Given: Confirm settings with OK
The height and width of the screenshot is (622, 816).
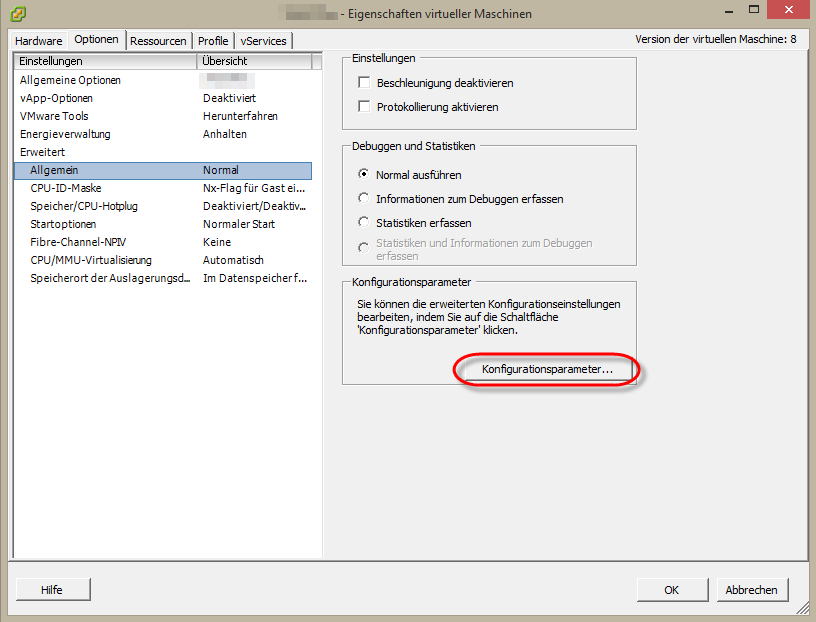Looking at the screenshot, I should [671, 589].
